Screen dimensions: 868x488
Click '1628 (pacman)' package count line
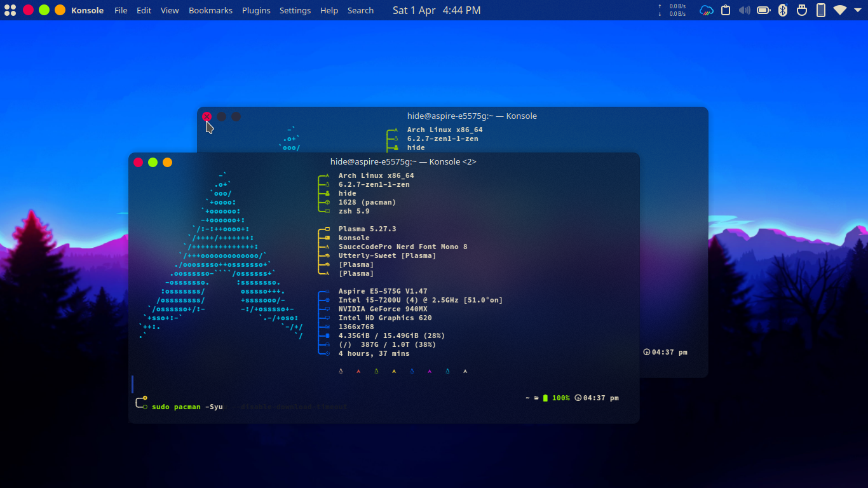pos(367,202)
